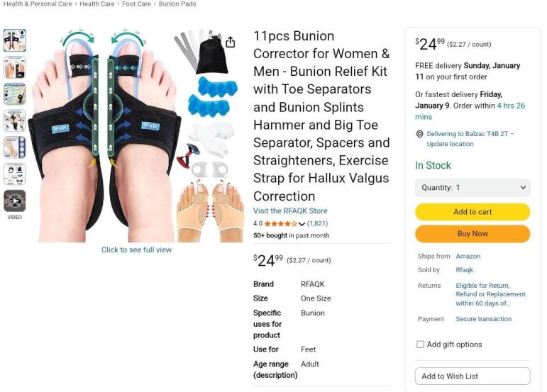547x392 pixels.
Task: Click the location pin icon near Balzac
Action: 420,134
